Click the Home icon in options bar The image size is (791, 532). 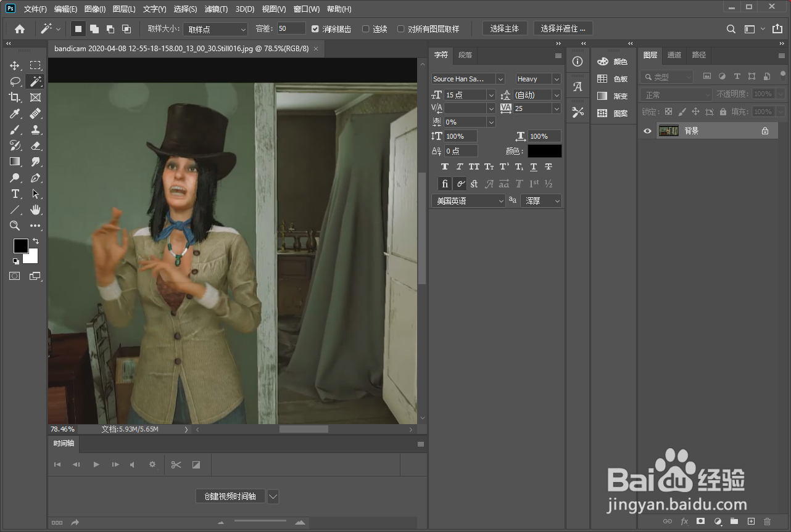[x=20, y=28]
